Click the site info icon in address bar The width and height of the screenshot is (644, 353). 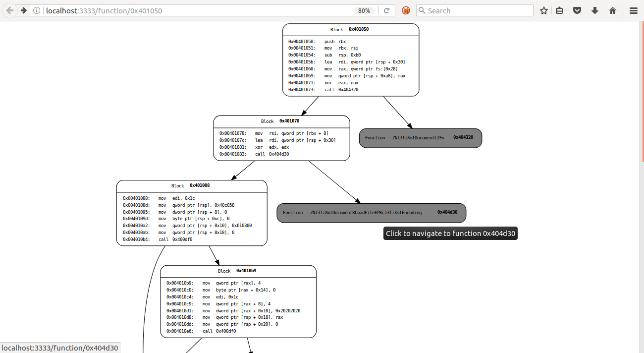(x=36, y=10)
